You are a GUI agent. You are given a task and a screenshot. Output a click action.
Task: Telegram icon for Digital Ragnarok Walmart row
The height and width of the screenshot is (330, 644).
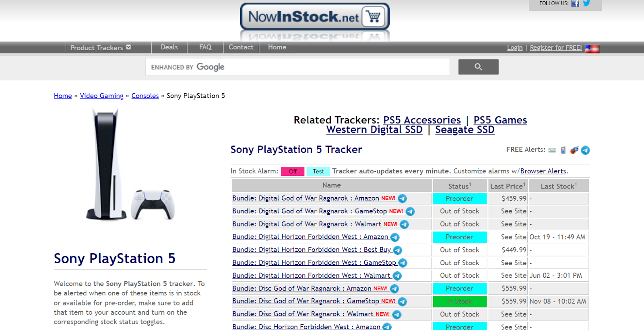click(405, 224)
